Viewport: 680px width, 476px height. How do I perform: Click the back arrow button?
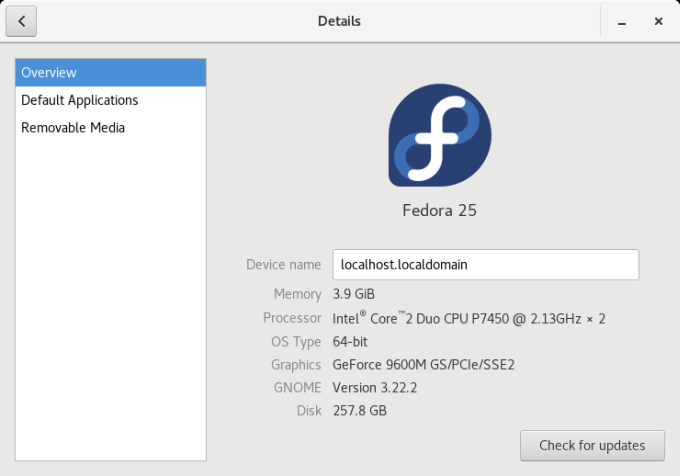click(x=21, y=21)
